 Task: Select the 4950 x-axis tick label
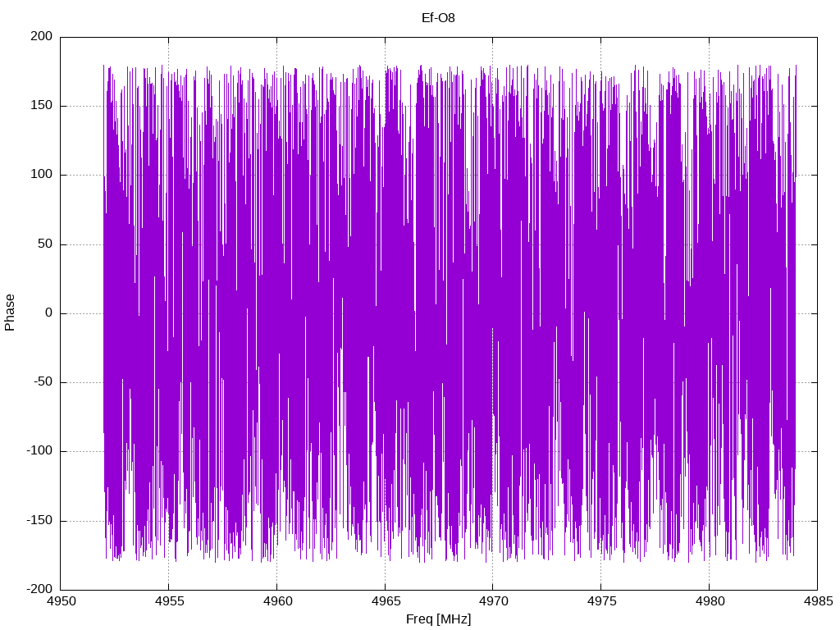coord(61,601)
